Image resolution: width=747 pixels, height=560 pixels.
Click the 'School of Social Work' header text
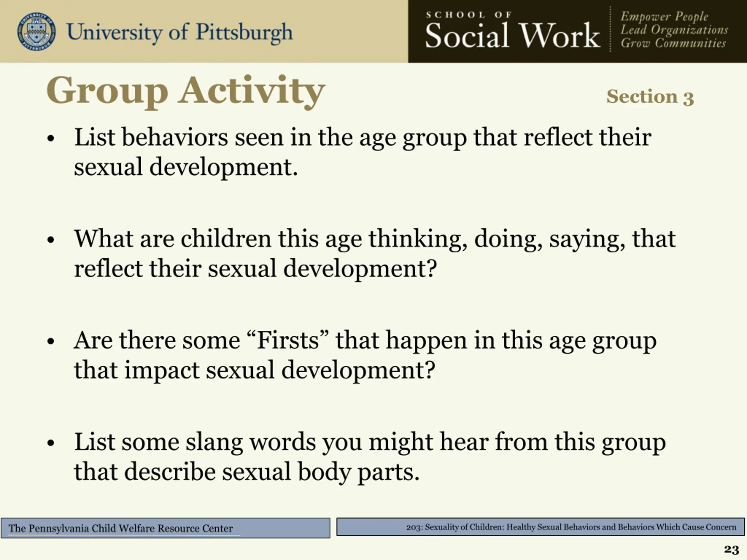pyautogui.click(x=512, y=30)
